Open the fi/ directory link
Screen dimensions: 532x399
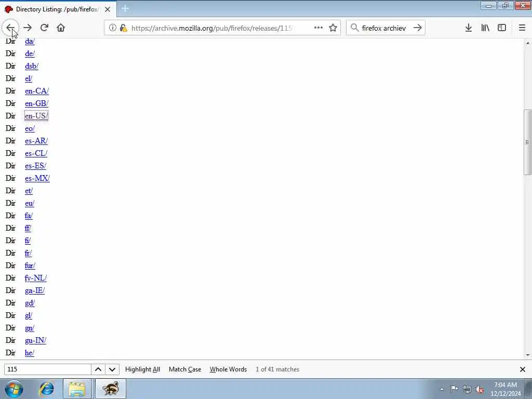(x=28, y=241)
